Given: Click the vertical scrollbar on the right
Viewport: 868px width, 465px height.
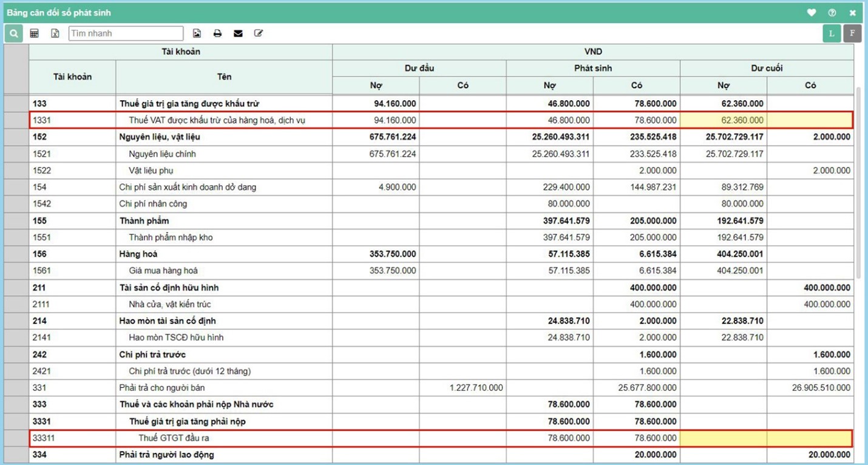Looking at the screenshot, I should pyautogui.click(x=858, y=182).
